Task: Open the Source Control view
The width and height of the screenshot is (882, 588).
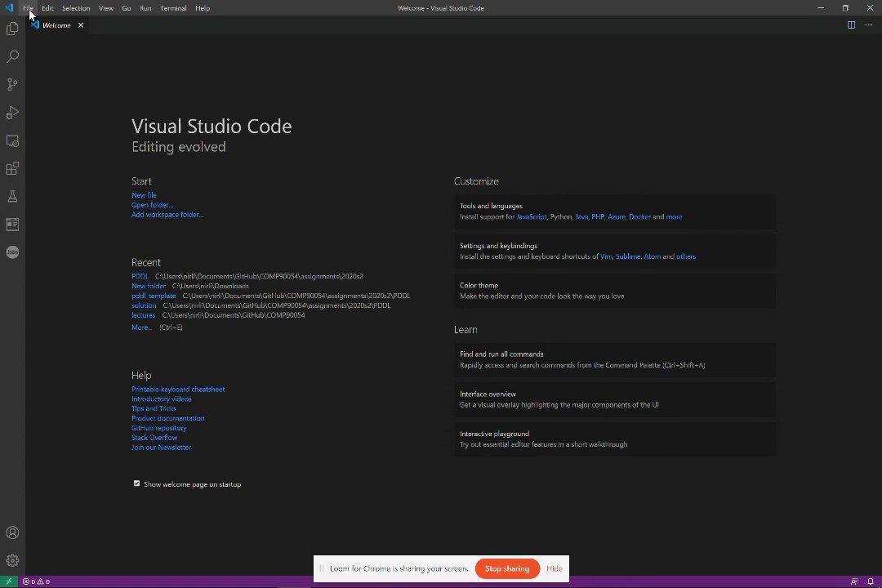Action: (12, 85)
